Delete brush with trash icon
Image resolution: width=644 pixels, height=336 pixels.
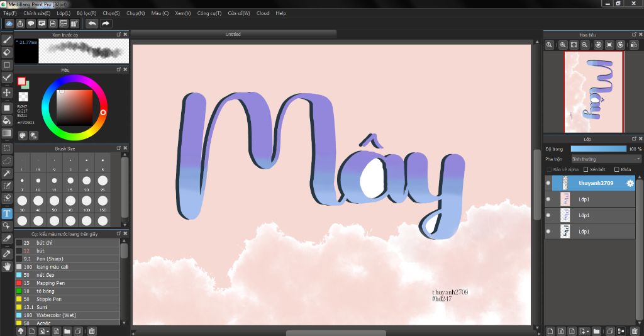[92, 331]
